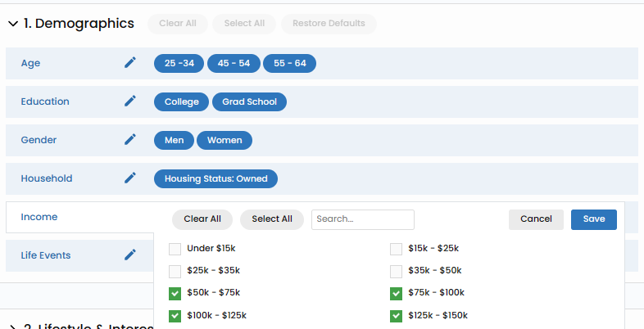Select the Grad School education tag

[250, 101]
